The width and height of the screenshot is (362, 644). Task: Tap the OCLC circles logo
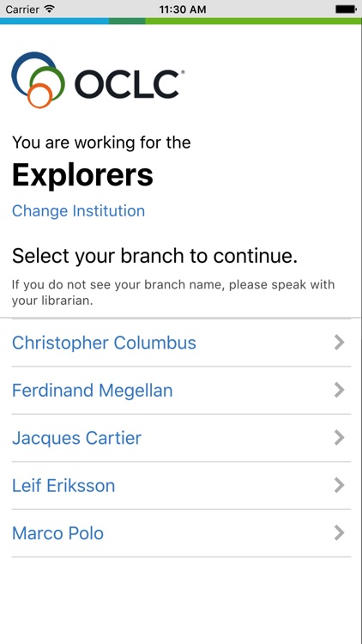(38, 80)
